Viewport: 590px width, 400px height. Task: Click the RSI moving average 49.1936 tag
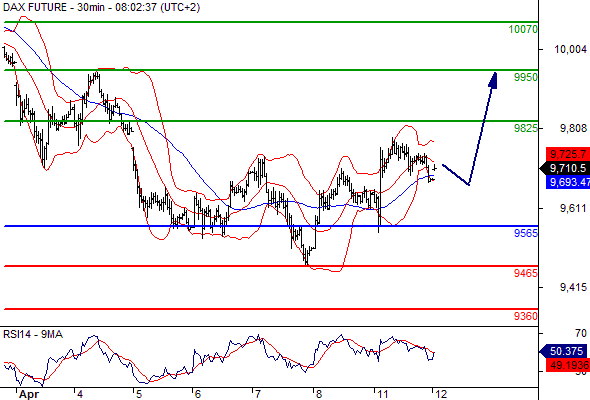click(568, 365)
